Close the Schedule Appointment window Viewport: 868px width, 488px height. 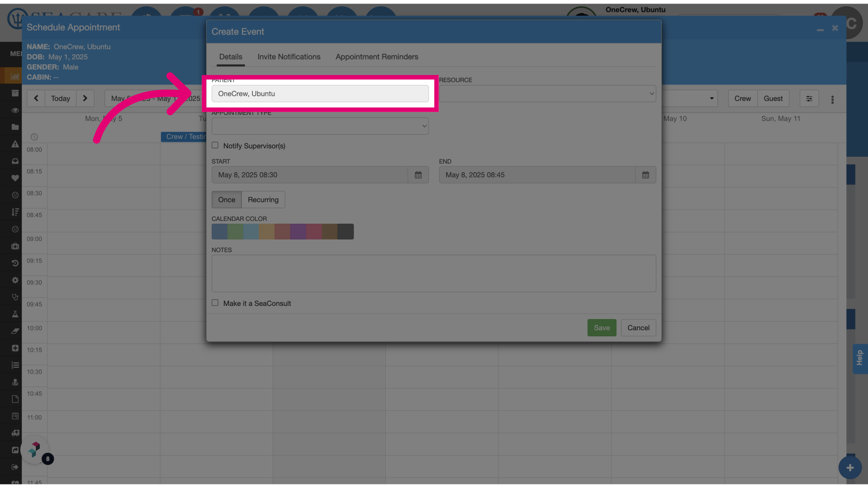pyautogui.click(x=835, y=28)
